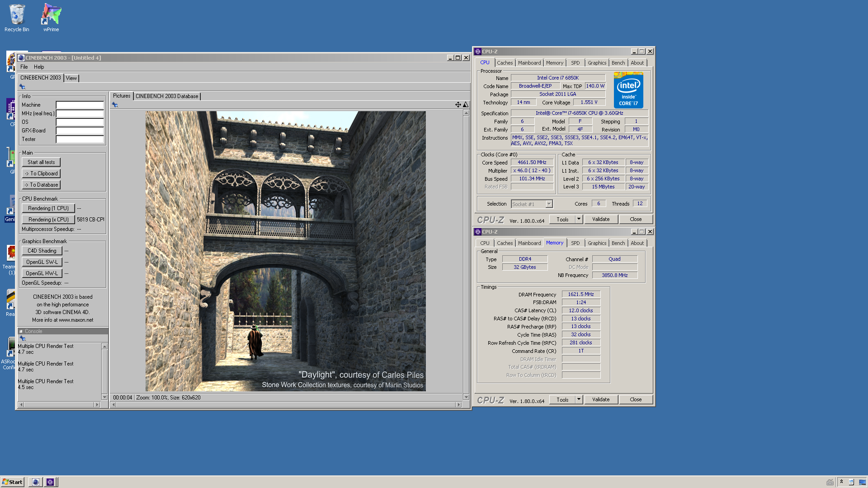Open the Bench tab in the CPU-Z processor window
868x488 pixels.
click(x=618, y=63)
